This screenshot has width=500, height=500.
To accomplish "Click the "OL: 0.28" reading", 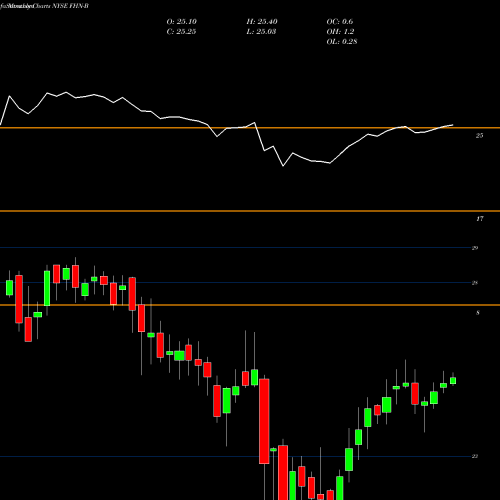I will coord(342,42).
